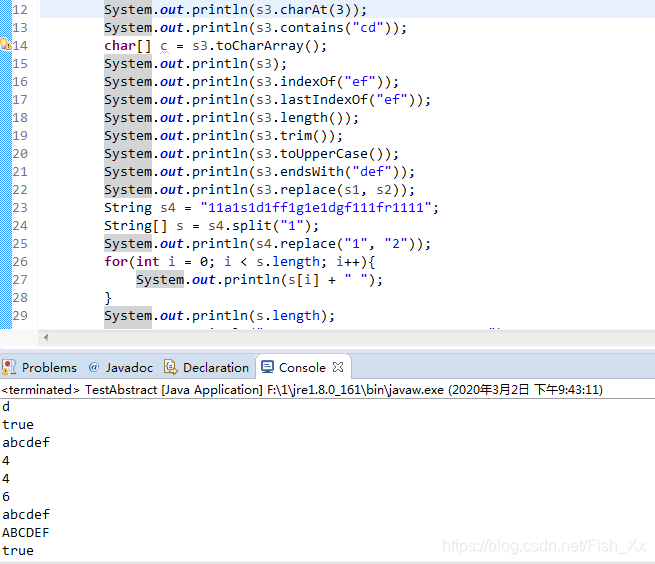Image resolution: width=655 pixels, height=564 pixels.
Task: Click the warning marker on line 14
Action: coord(5,44)
